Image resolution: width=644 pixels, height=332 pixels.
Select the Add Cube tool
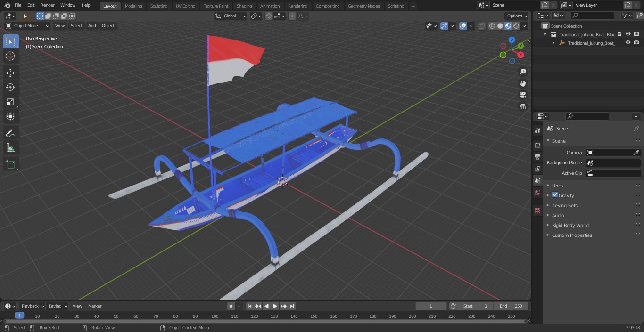tap(10, 165)
